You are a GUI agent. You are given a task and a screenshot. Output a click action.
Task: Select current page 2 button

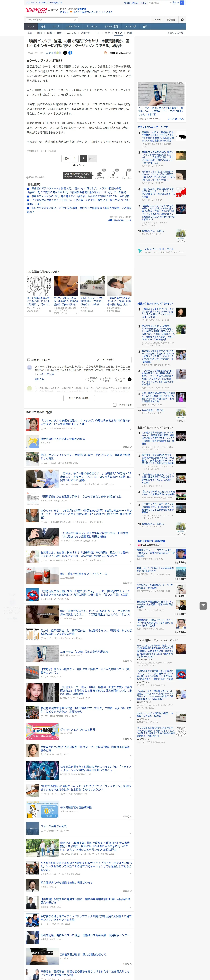pos(83,158)
